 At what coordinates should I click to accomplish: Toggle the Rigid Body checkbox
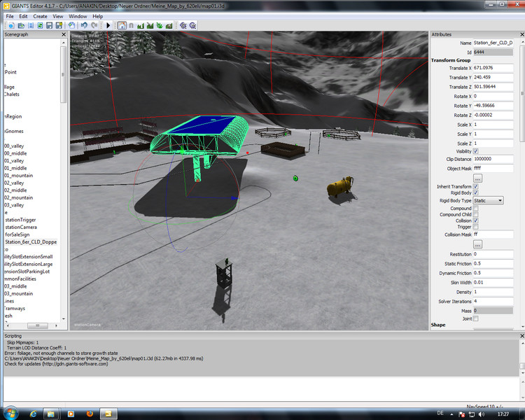tap(475, 193)
